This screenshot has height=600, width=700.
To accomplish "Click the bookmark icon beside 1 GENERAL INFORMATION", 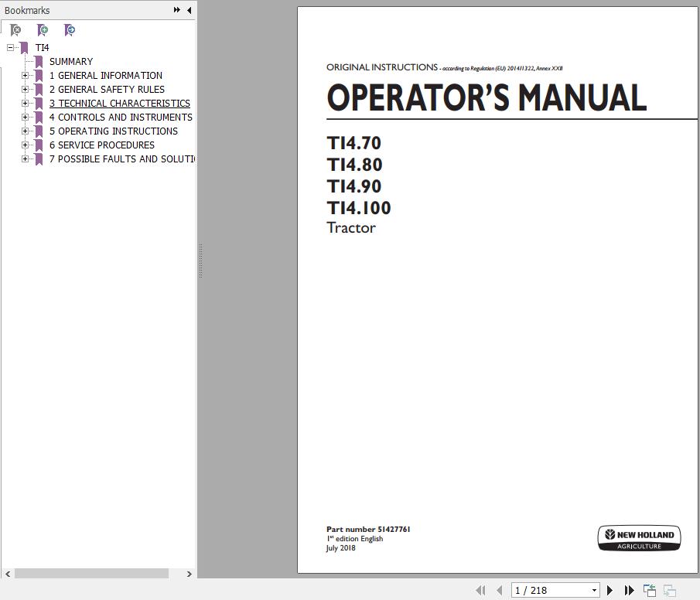I will click(39, 76).
